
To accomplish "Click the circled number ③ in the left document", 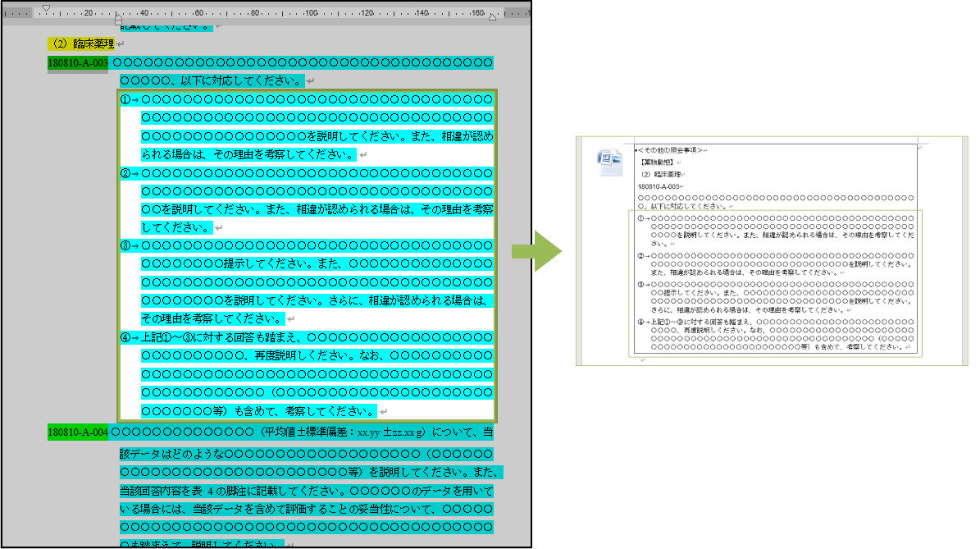I will [125, 245].
